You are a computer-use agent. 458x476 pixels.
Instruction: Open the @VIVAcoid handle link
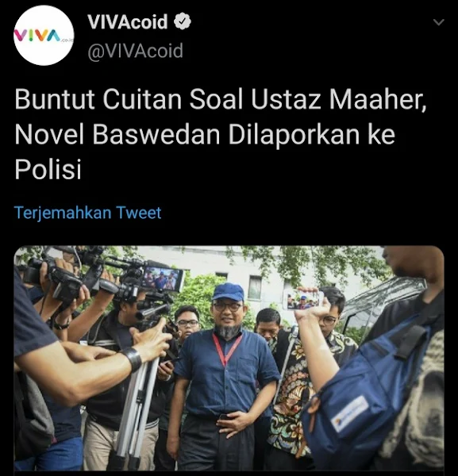tap(136, 51)
